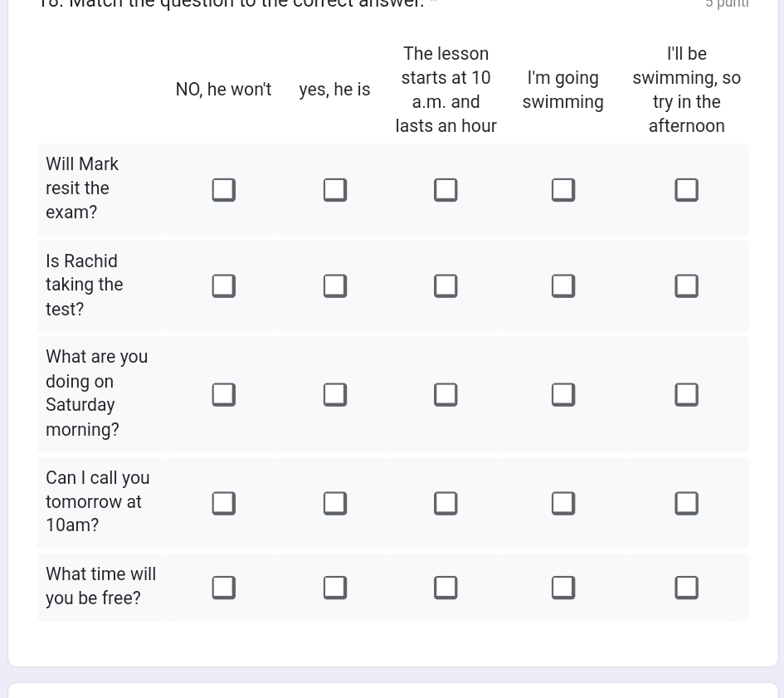
Task: Select 'yes, he is' for Saturday morning row
Action: click(335, 395)
